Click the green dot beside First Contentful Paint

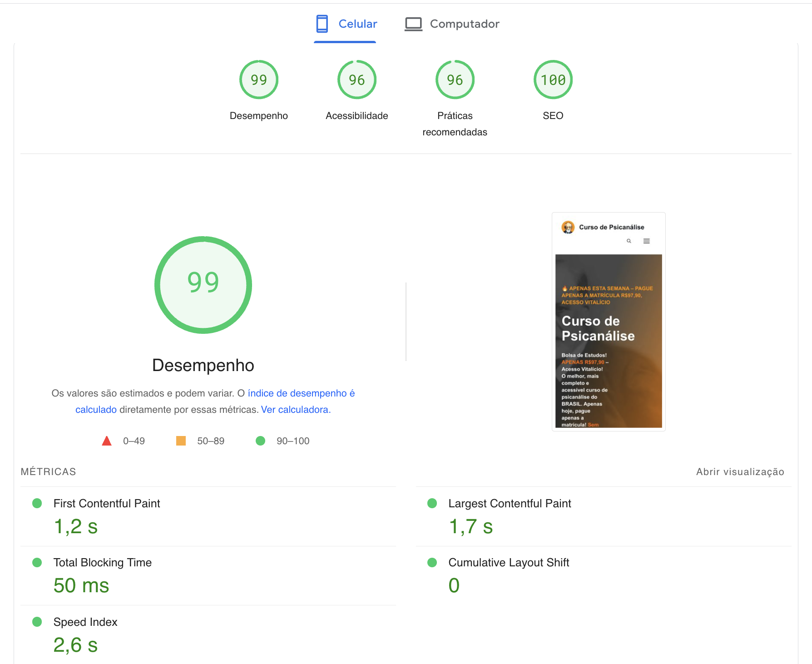pyautogui.click(x=37, y=503)
